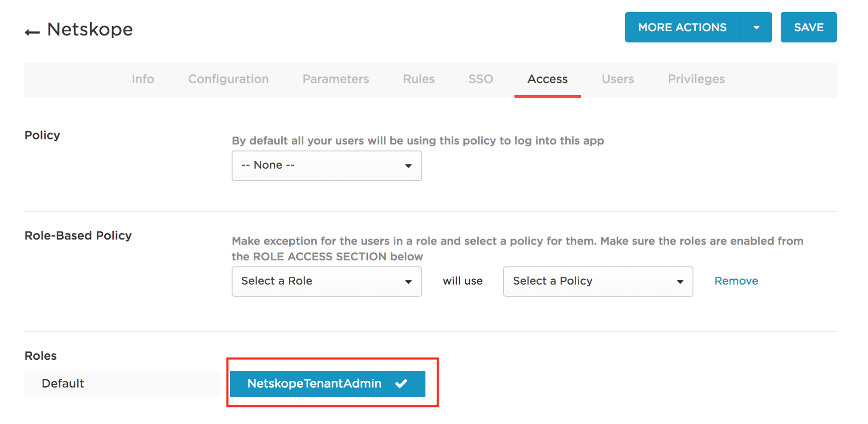Switch to the Users tab
The width and height of the screenshot is (868, 424).
point(618,79)
